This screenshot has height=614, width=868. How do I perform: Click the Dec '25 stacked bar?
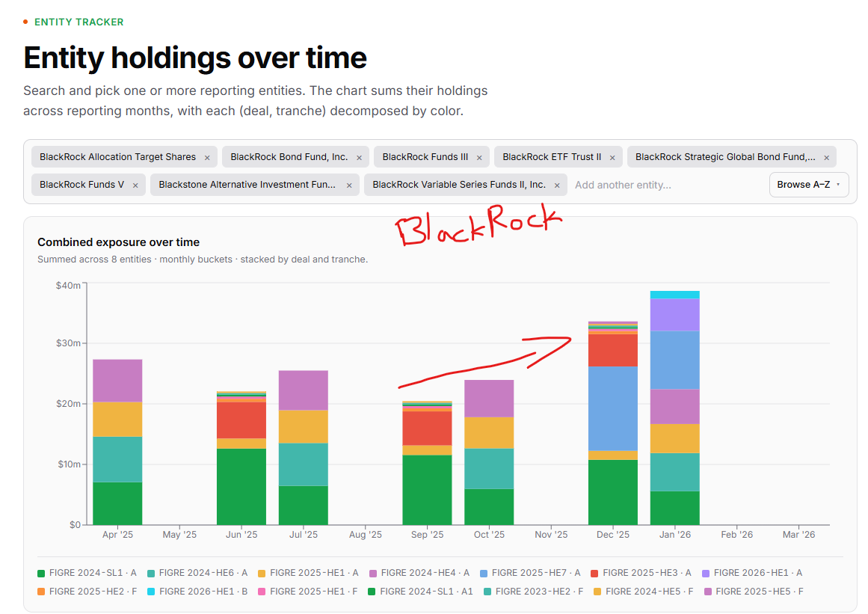(613, 423)
